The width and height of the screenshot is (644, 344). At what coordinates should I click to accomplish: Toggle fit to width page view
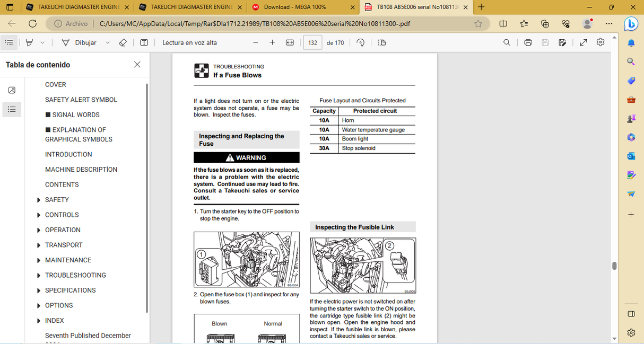pos(290,42)
